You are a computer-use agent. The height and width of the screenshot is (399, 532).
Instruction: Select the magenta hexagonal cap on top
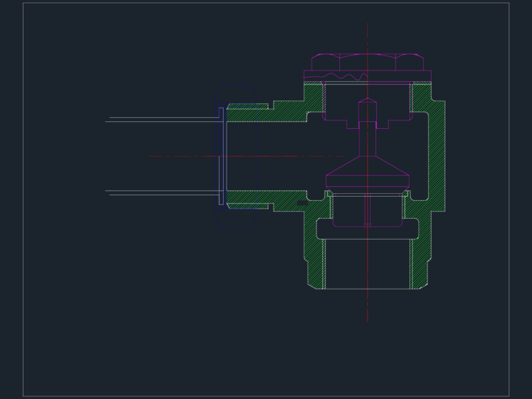pyautogui.click(x=367, y=62)
